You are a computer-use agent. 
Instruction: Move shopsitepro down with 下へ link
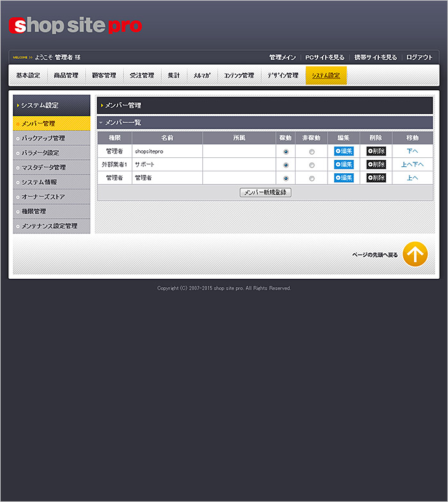[x=412, y=152]
